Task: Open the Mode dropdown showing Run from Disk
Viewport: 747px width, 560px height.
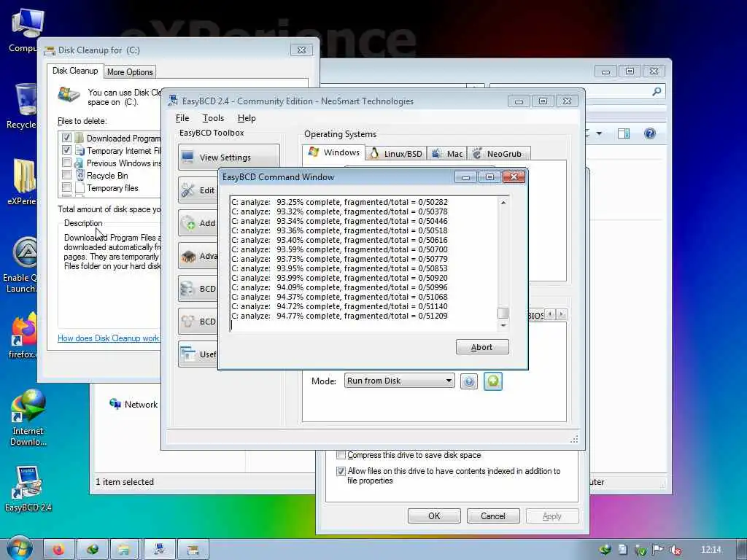Action: tap(399, 381)
